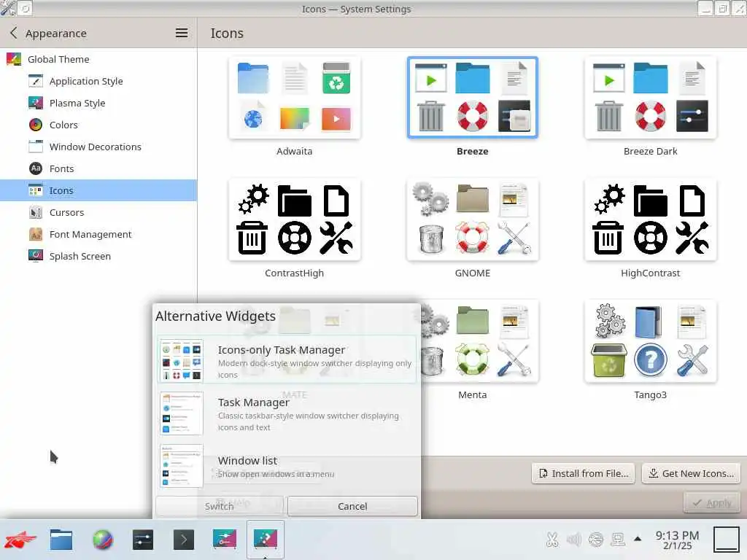
Task: Open the clock showing 9:13 PM
Action: coord(678,540)
